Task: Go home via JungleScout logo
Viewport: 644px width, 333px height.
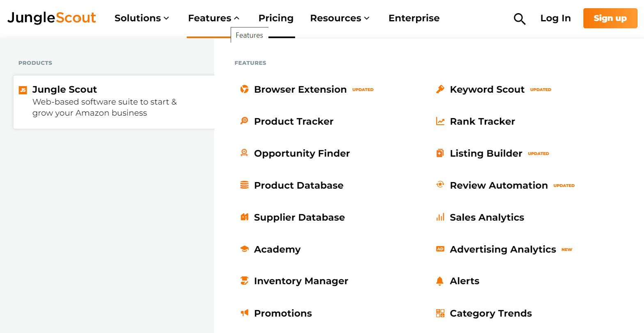Action: pos(52,18)
